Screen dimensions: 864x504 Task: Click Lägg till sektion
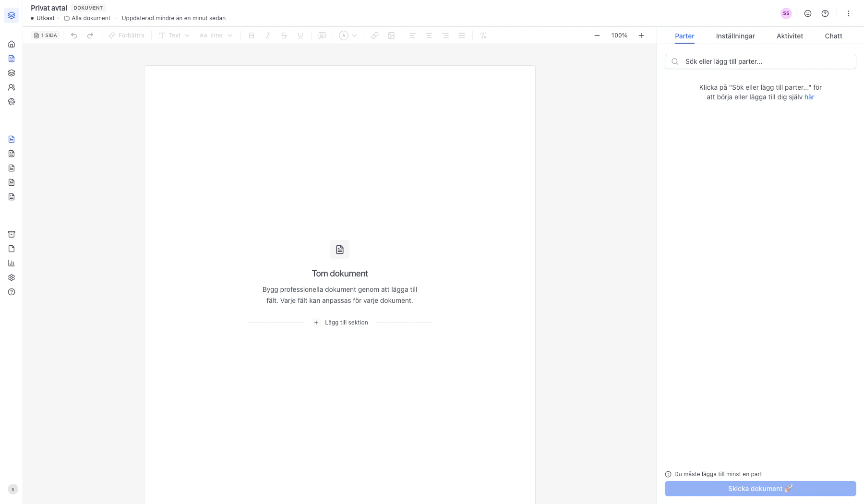(340, 323)
